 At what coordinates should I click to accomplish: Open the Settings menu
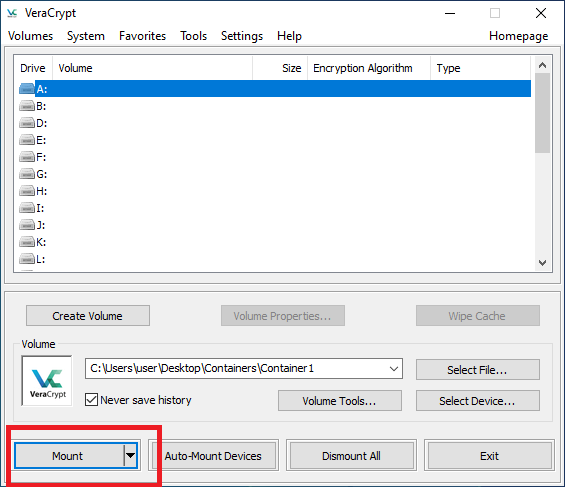click(242, 36)
